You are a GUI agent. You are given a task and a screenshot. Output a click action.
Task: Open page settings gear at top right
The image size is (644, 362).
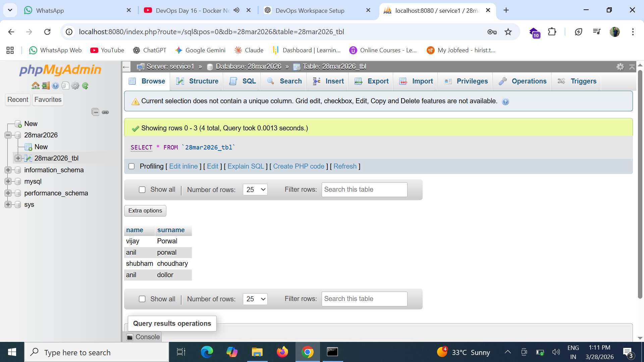620,67
